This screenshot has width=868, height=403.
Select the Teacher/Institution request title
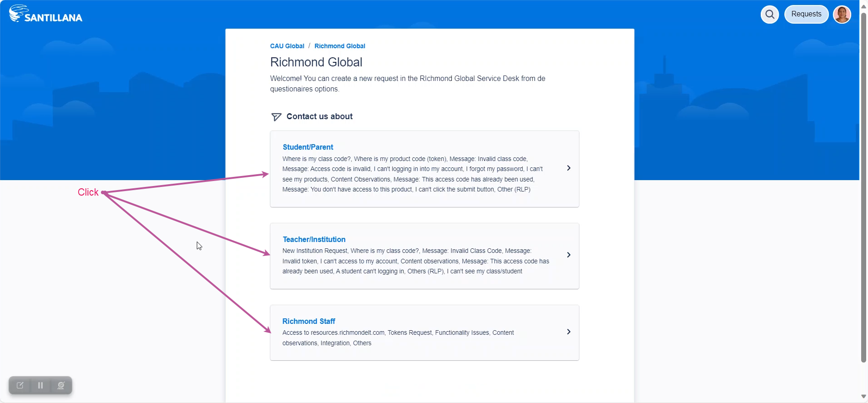[x=314, y=239]
